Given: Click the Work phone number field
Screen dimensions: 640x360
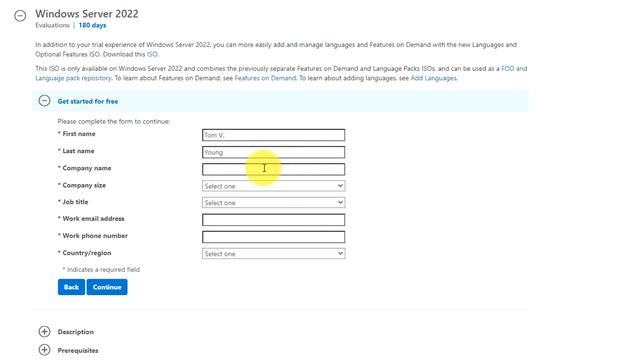Looking at the screenshot, I should coord(273,237).
